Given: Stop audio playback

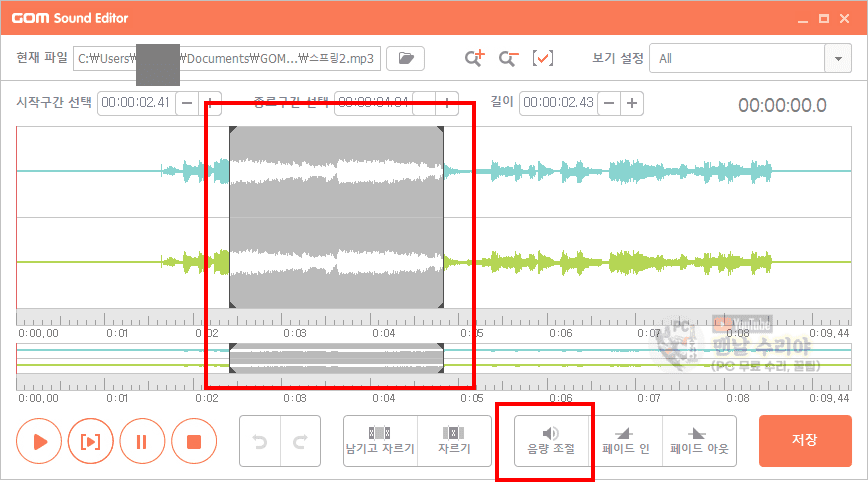Looking at the screenshot, I should [194, 441].
